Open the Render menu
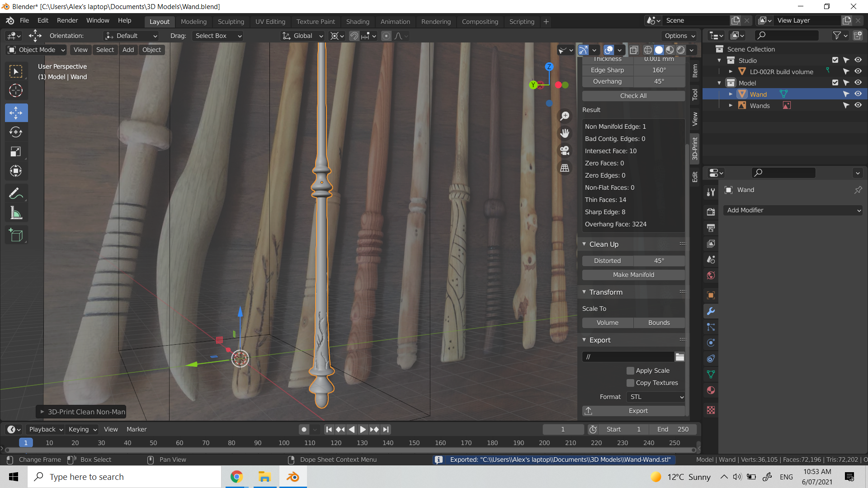868x488 pixels. [x=67, y=20]
